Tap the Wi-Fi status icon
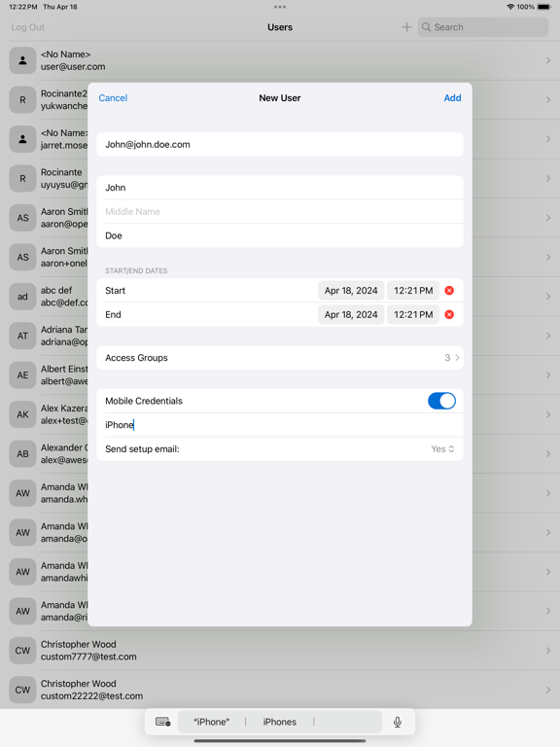The width and height of the screenshot is (560, 747). click(x=510, y=7)
